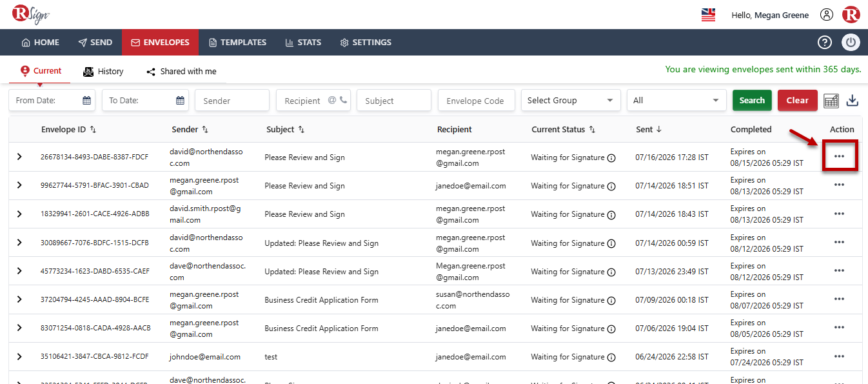Open action menu for envelope 26678134
868x384 pixels.
click(x=839, y=156)
